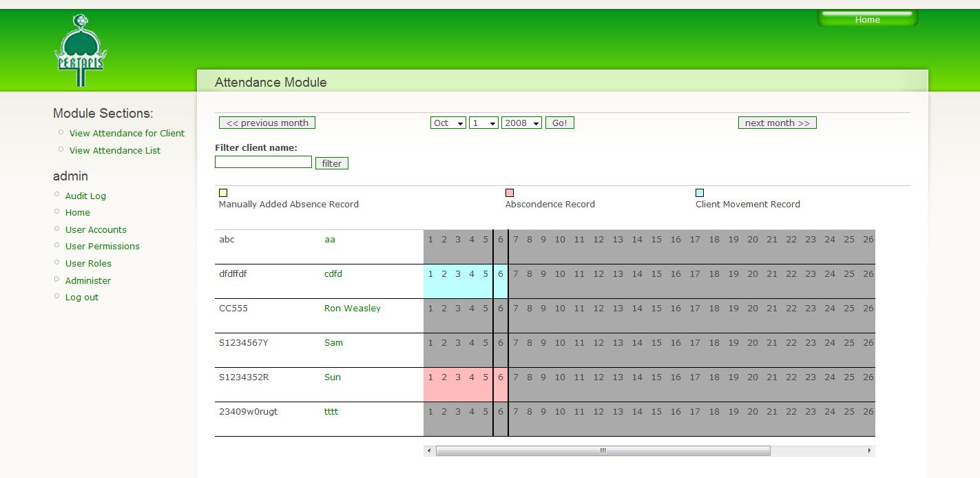Open client Sam

[x=333, y=342]
